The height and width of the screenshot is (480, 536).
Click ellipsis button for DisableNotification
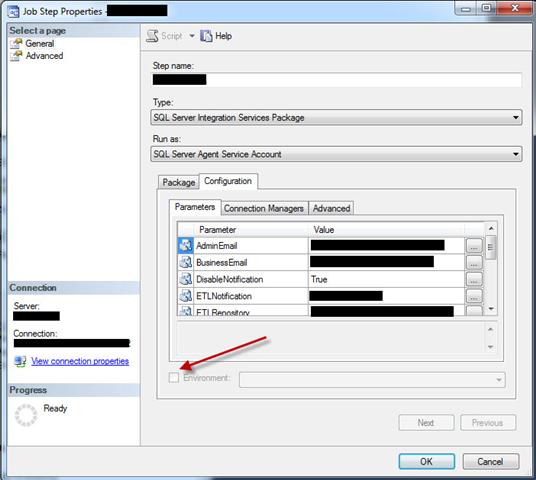[474, 279]
